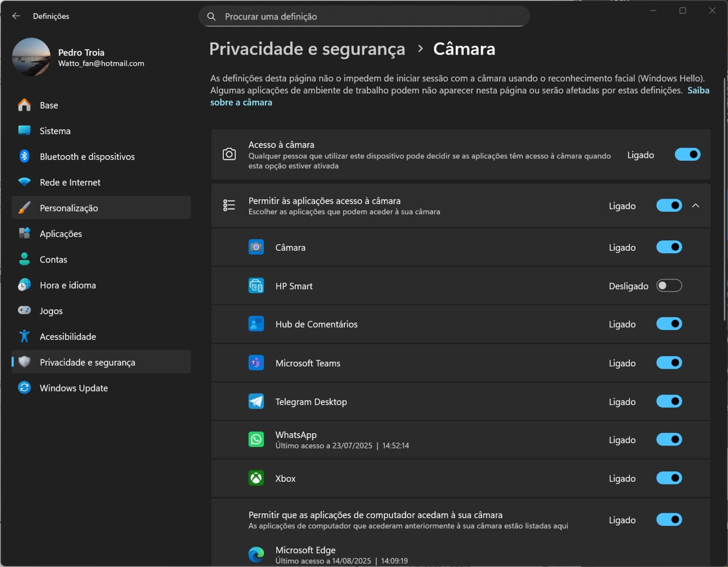The image size is (728, 567).
Task: Click Microsoft Edge last access timestamp
Action: coord(341,561)
